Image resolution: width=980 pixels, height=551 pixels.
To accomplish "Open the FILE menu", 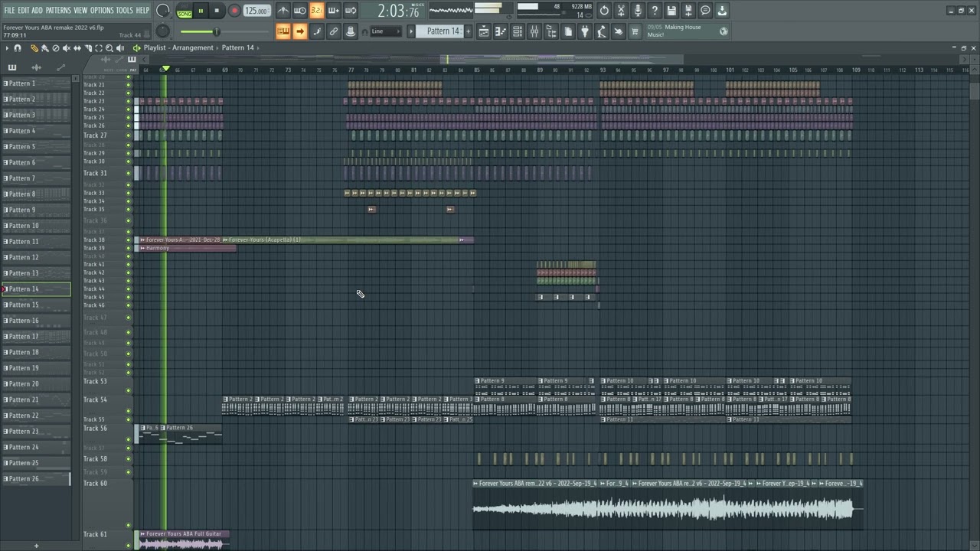I will [x=9, y=10].
